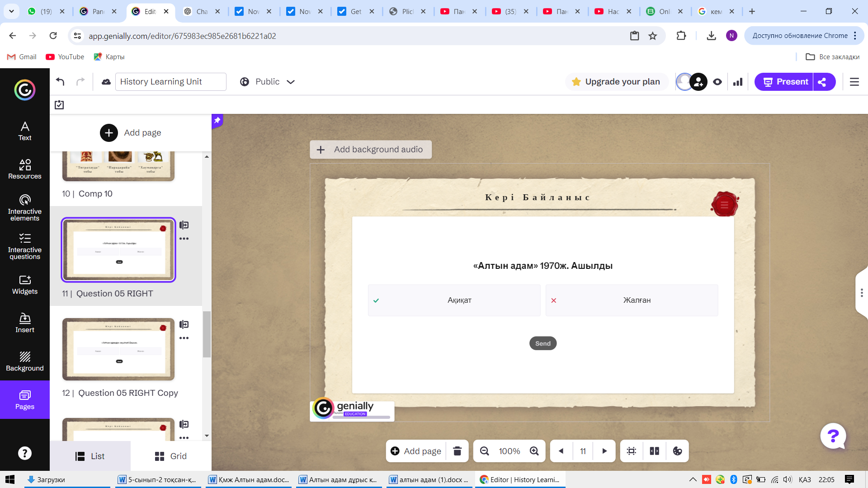Open the Background sidebar tool
This screenshot has height=488, width=868.
25,361
